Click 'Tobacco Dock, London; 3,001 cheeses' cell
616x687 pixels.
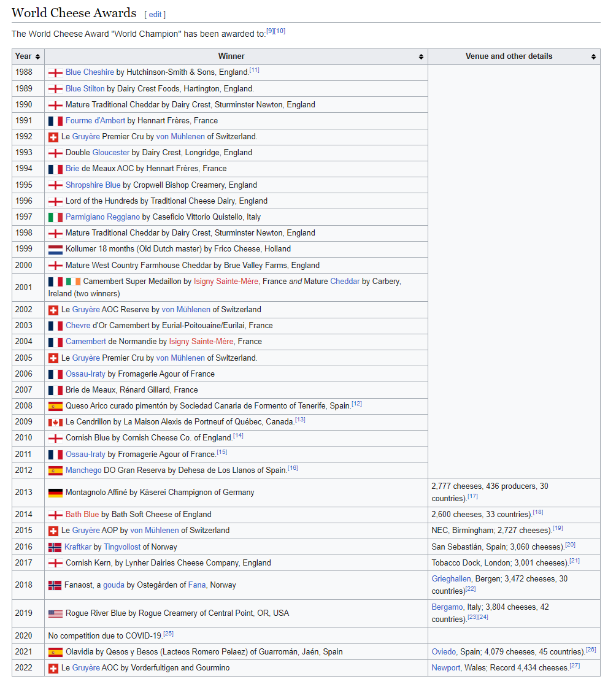coord(514,563)
